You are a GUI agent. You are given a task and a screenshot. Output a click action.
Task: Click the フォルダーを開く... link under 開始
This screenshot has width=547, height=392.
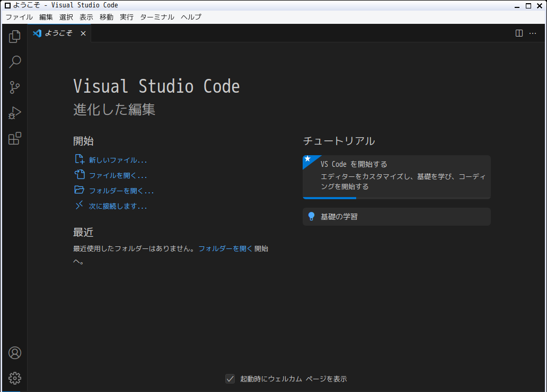tap(121, 191)
